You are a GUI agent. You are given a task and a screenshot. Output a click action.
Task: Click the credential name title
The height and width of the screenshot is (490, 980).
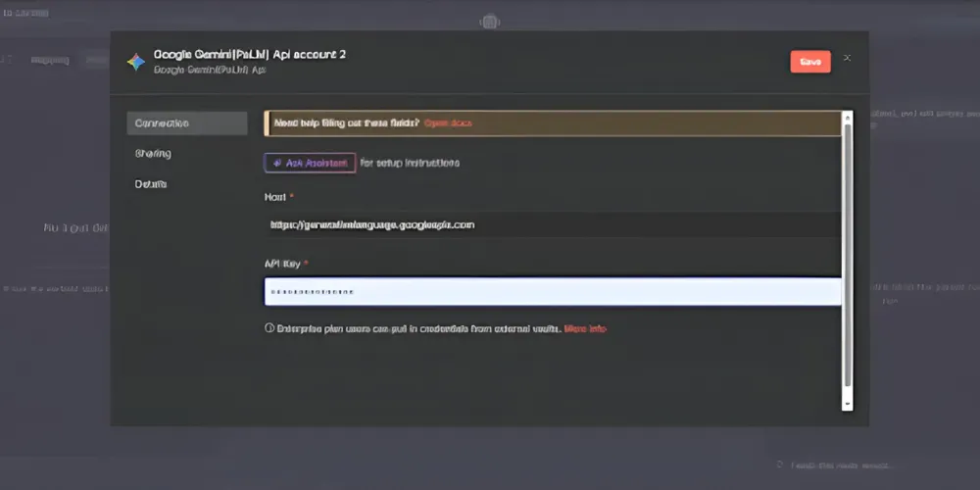[x=250, y=54]
